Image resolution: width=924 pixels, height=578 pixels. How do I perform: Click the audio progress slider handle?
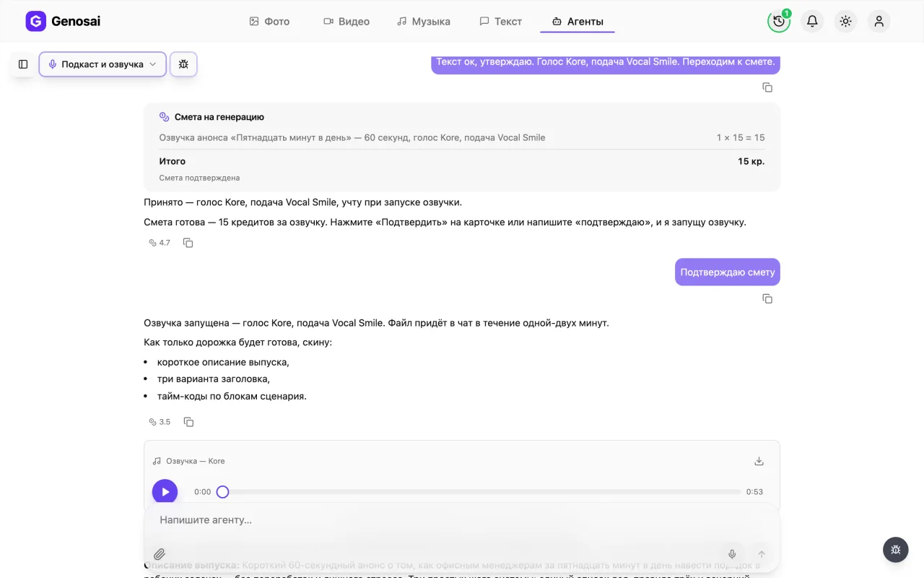[222, 492]
